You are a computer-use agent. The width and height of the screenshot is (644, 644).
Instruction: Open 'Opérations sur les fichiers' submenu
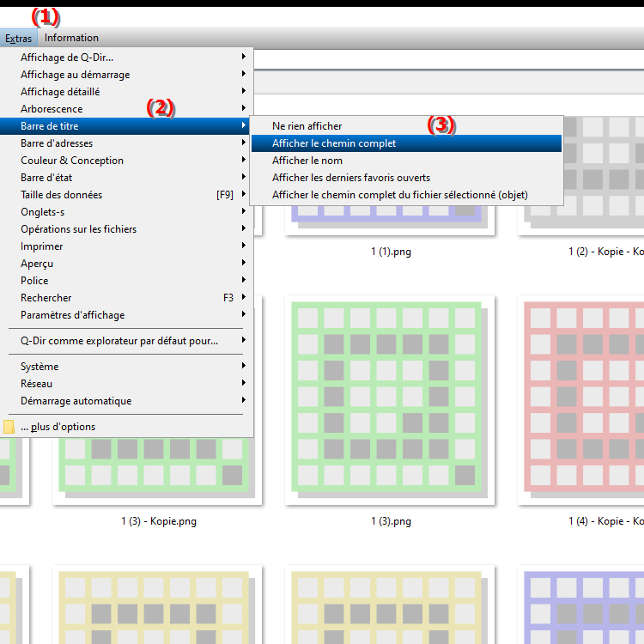point(126,229)
